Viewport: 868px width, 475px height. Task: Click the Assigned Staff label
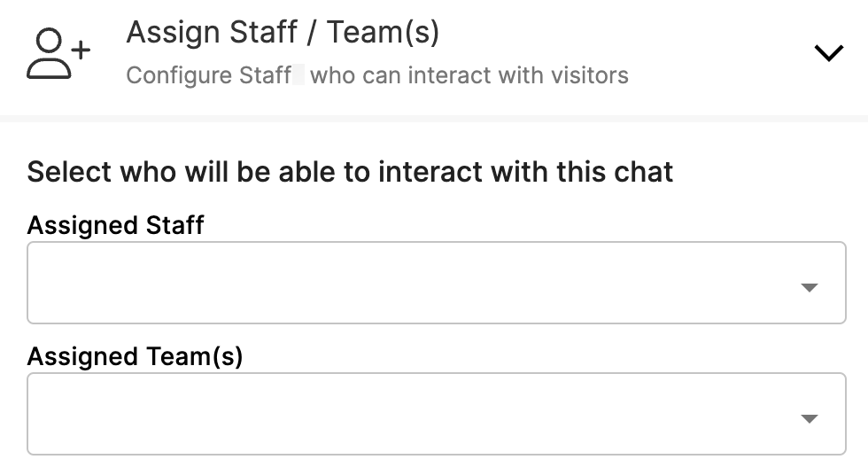pos(116,225)
